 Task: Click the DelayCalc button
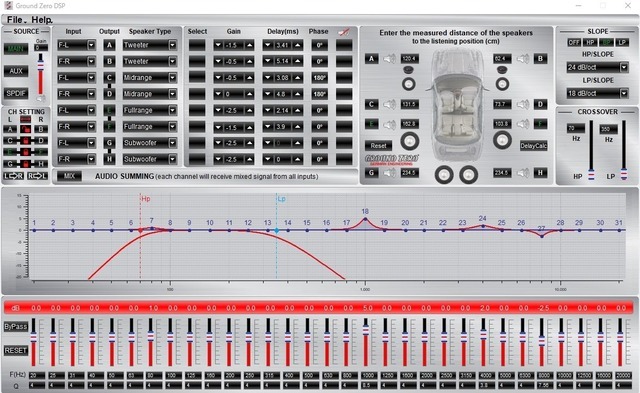(x=533, y=146)
